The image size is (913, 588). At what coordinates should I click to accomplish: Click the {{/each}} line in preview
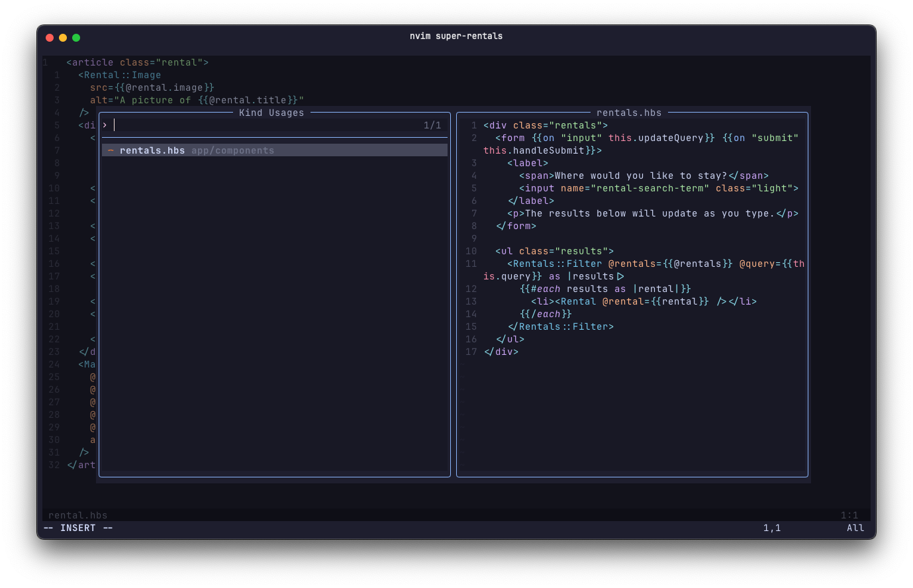(x=546, y=314)
